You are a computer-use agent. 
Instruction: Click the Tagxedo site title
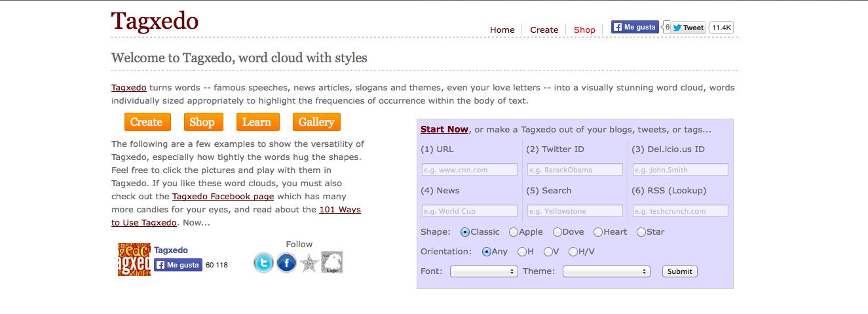(155, 21)
